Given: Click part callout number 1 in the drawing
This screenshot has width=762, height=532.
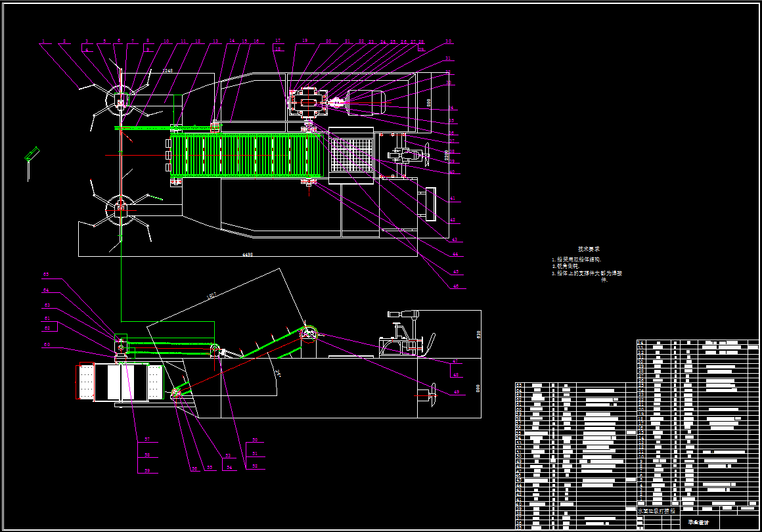Looking at the screenshot, I should pyautogui.click(x=43, y=41).
